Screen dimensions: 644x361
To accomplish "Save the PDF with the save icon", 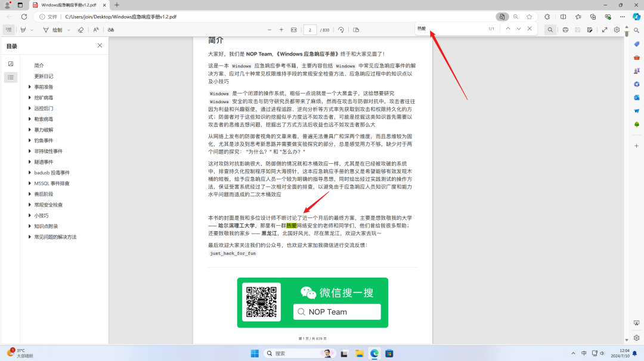I will pos(578,29).
